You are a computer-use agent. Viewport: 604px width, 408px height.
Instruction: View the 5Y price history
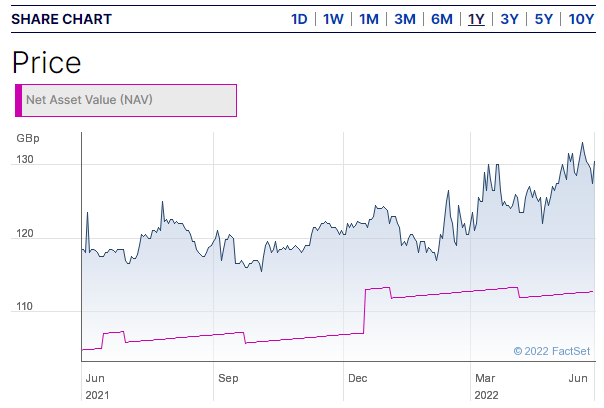click(544, 19)
